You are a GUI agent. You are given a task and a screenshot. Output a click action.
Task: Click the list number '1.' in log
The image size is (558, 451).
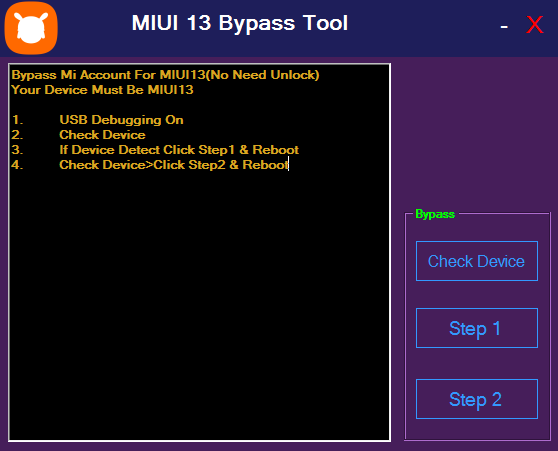click(x=17, y=120)
